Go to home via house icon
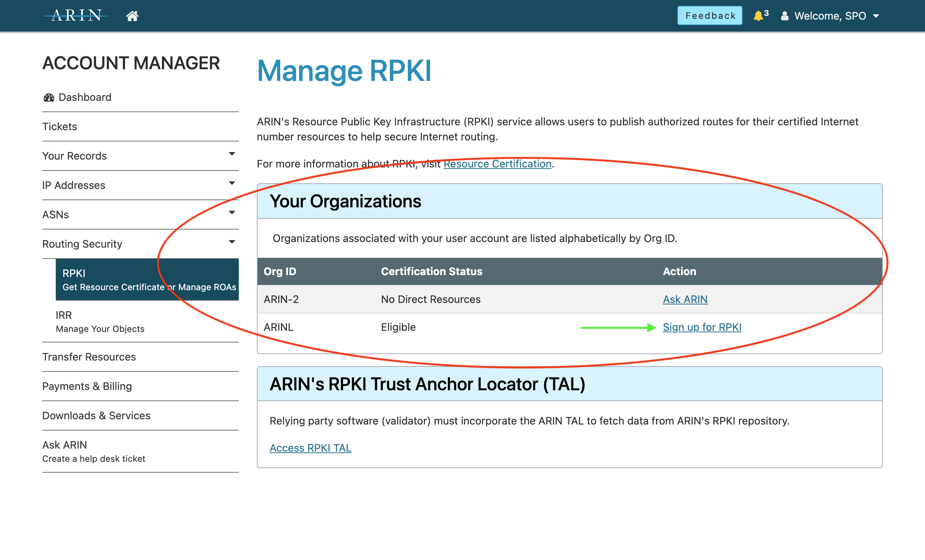 (132, 16)
